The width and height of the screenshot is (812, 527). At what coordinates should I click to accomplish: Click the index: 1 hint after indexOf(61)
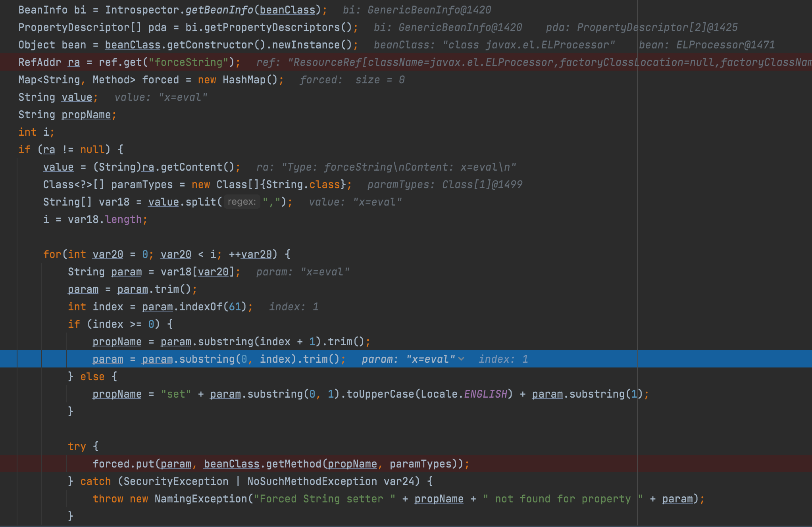click(294, 307)
